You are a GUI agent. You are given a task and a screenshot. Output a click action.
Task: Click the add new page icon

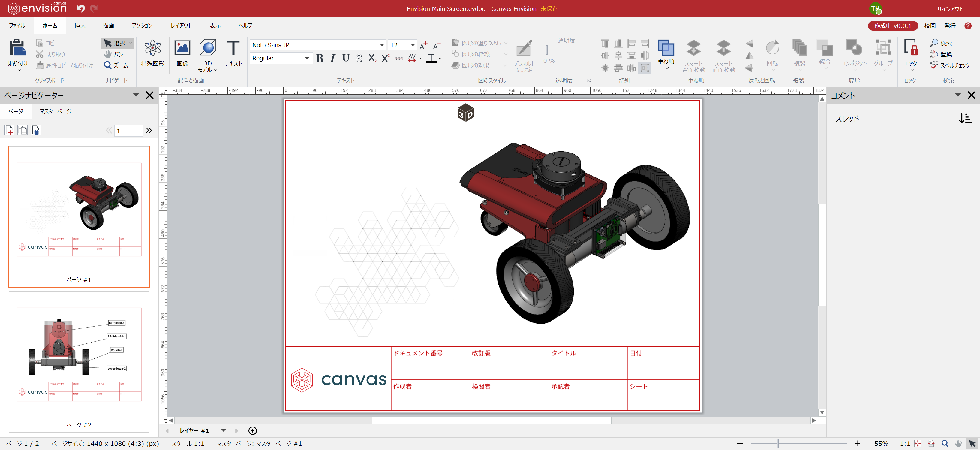(x=10, y=130)
